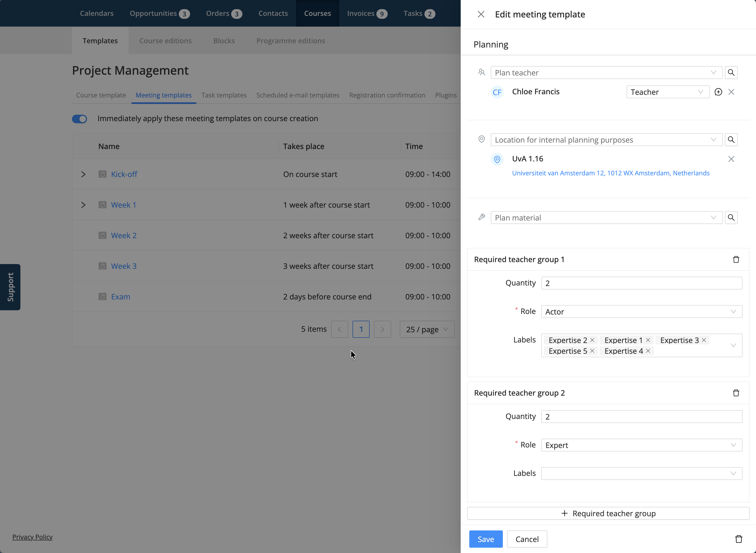The width and height of the screenshot is (756, 553).
Task: Click the Save button
Action: coord(485,539)
